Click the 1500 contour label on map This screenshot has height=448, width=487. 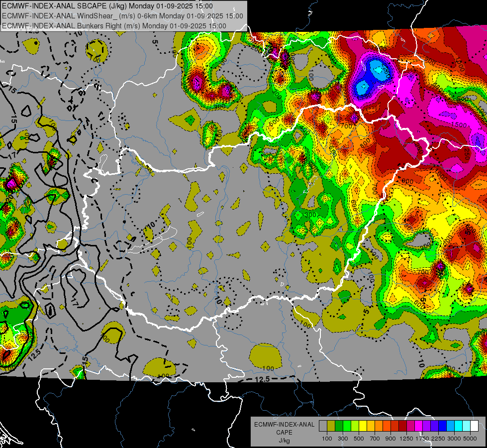pyautogui.click(x=459, y=124)
